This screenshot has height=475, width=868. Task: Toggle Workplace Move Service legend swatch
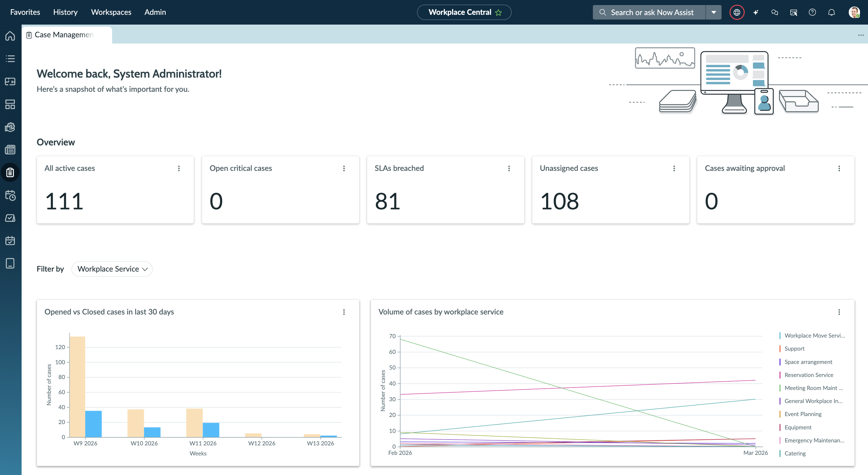[780, 336]
